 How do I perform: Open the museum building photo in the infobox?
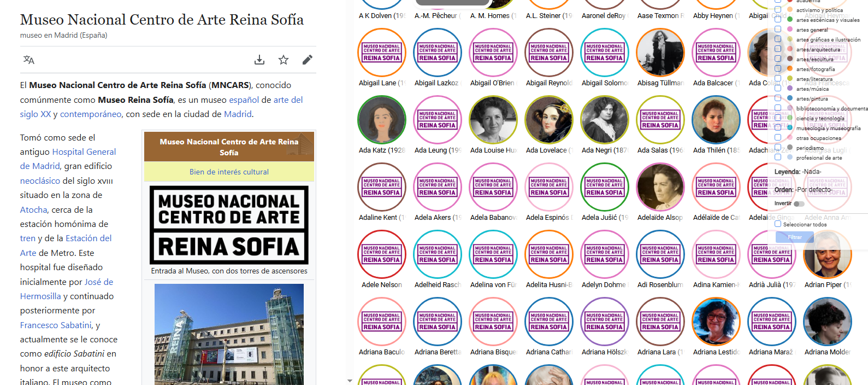[x=229, y=334]
